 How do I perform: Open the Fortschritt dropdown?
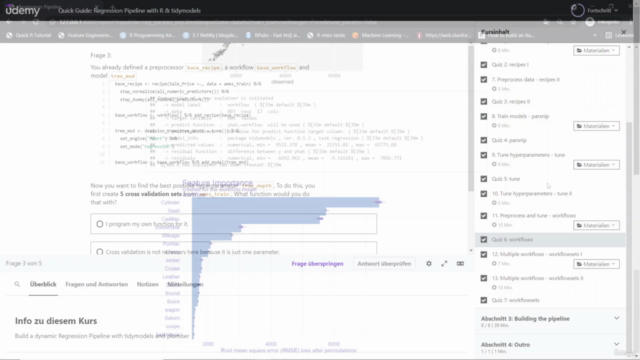[x=603, y=10]
